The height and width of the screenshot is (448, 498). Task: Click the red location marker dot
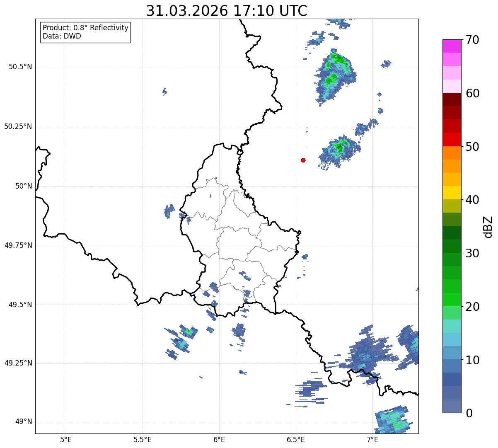pos(303,160)
